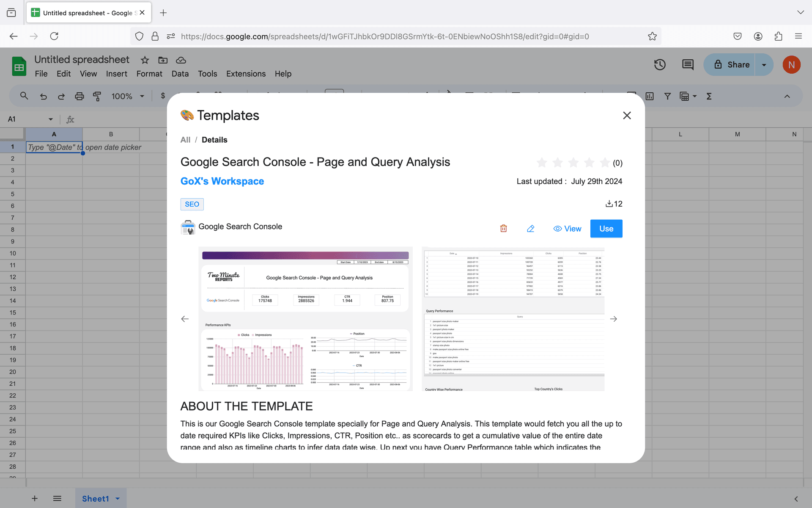Click the blue Use button
Viewport: 812px width, 508px height.
coord(606,229)
